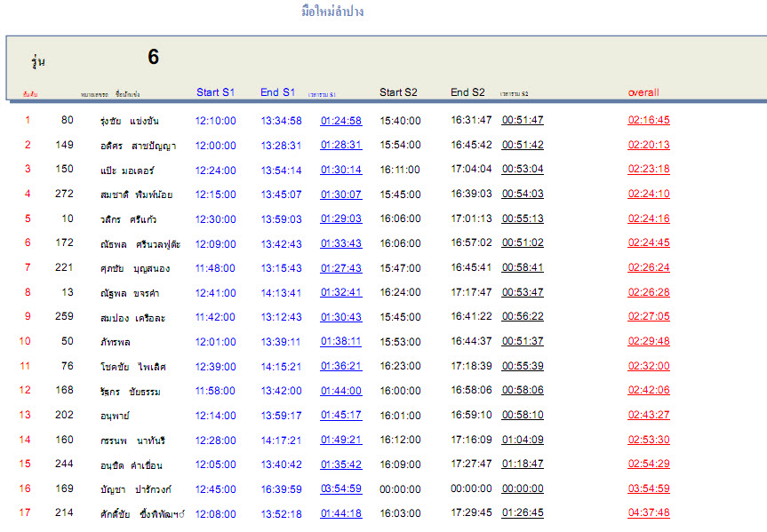Click the start time 11:48:00 cell
Screen dimensions: 767x532
click(x=215, y=268)
